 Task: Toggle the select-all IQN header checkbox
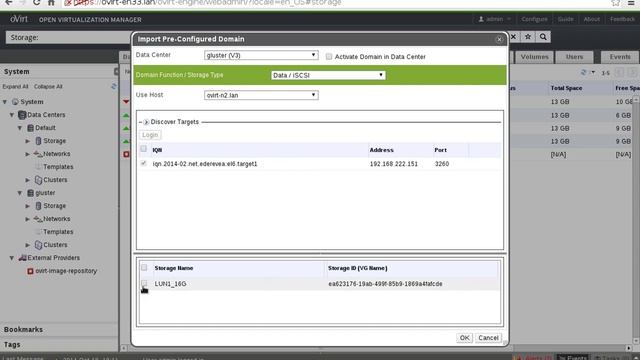143,149
